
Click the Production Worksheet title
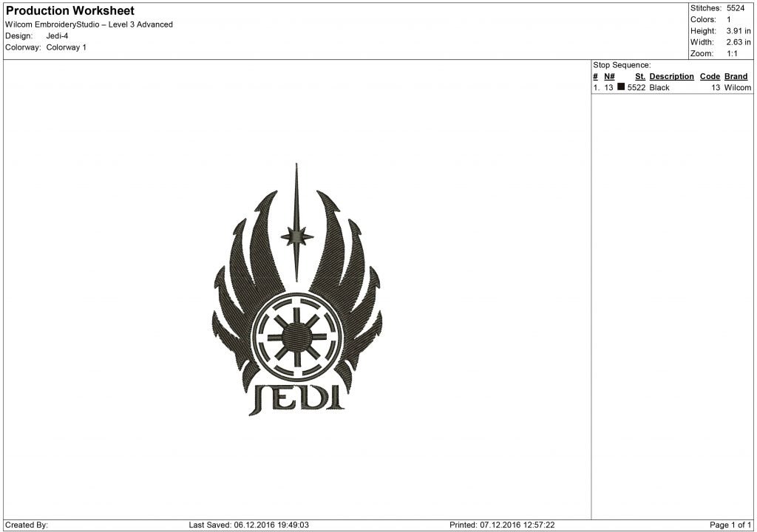click(x=70, y=10)
